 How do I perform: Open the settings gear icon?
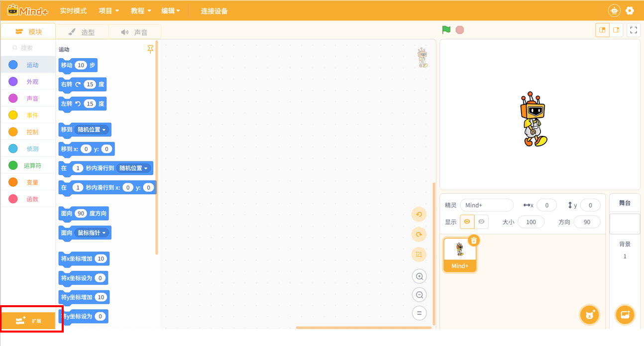pyautogui.click(x=630, y=10)
